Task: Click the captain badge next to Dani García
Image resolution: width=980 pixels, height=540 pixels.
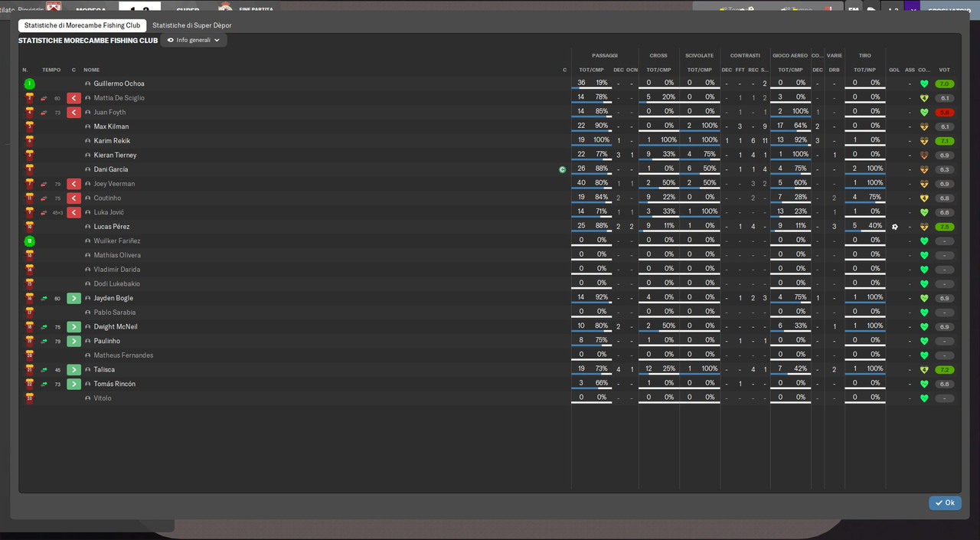Action: pos(563,169)
